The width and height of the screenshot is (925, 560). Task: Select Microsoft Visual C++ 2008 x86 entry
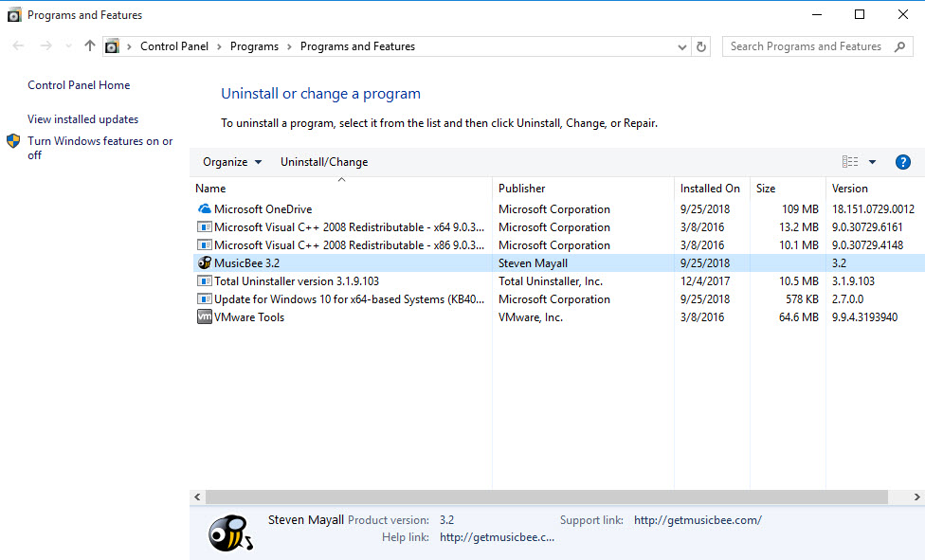point(349,244)
